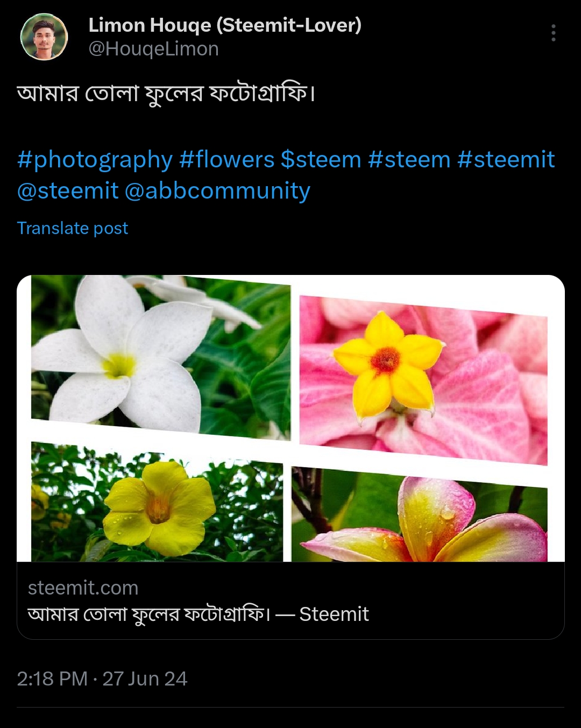Open Limon Houqe's profile picture
The height and width of the screenshot is (728, 581).
click(x=44, y=37)
